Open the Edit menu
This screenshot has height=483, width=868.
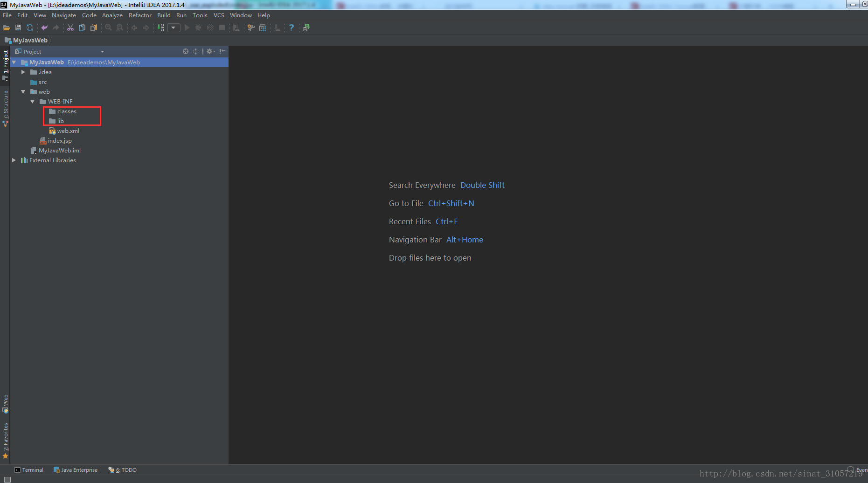[22, 15]
